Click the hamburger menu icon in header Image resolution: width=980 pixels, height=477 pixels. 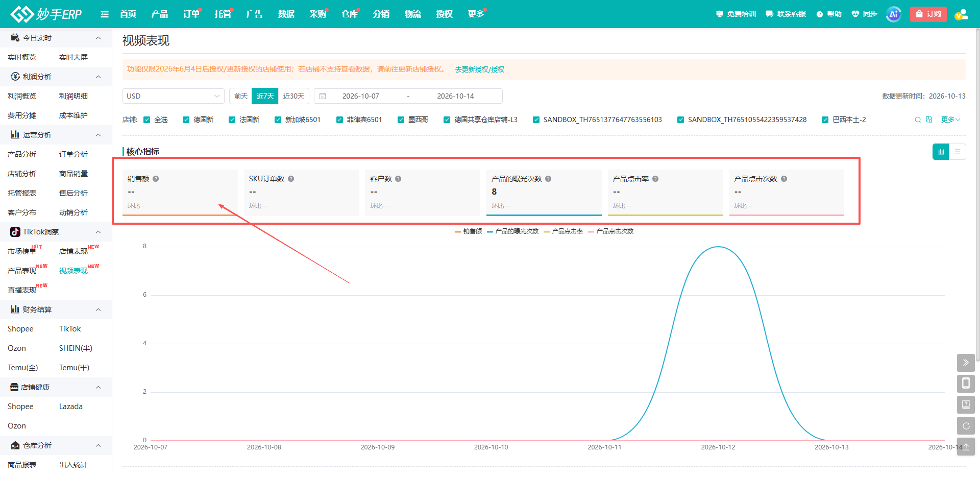point(105,14)
